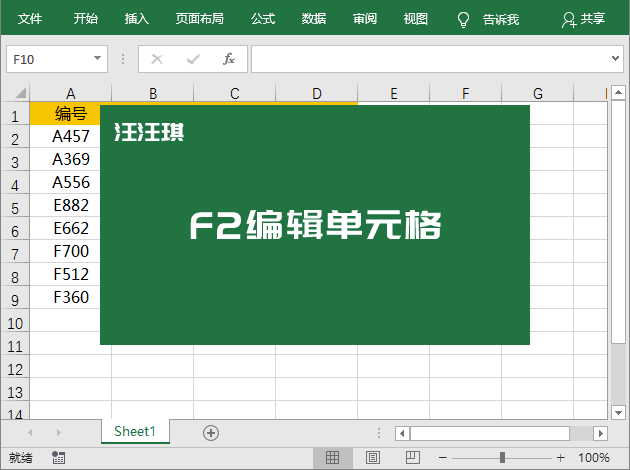Switch to Page Break Preview icon
Image resolution: width=630 pixels, height=470 pixels.
click(413, 458)
